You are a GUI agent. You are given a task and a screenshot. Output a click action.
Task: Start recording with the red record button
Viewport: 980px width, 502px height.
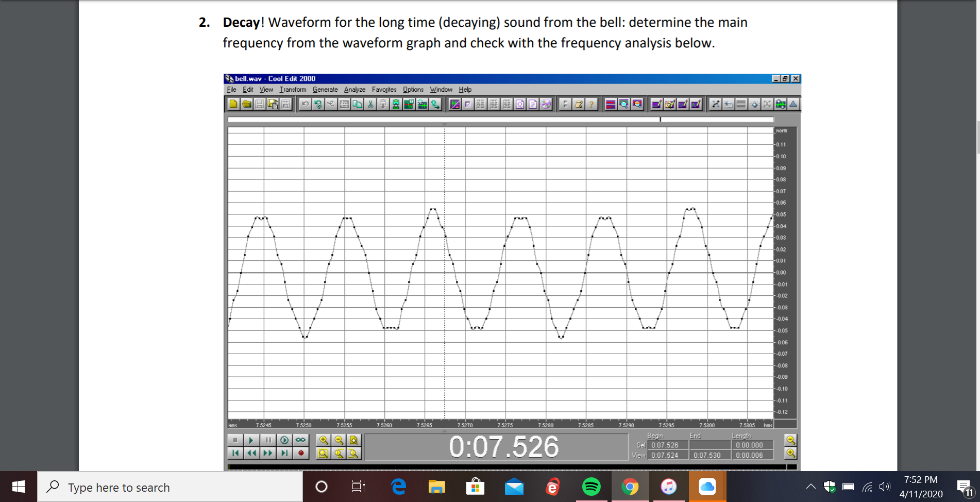click(x=300, y=453)
